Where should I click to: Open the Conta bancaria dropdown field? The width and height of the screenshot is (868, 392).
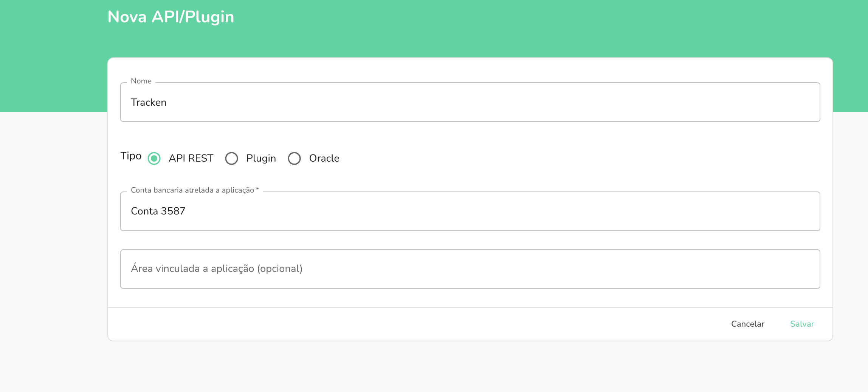point(470,211)
